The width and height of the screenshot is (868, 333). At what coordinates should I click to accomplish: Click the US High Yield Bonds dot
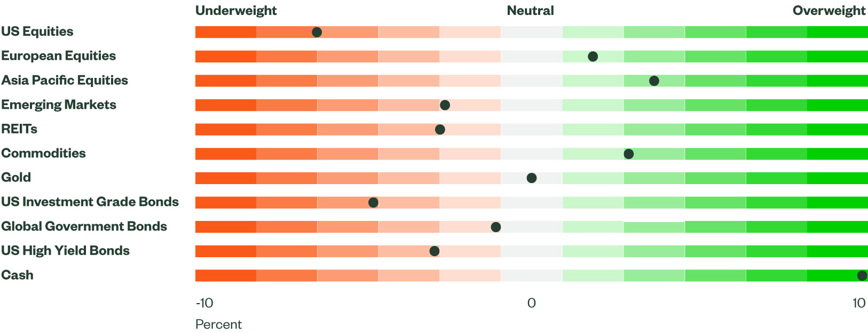[435, 251]
